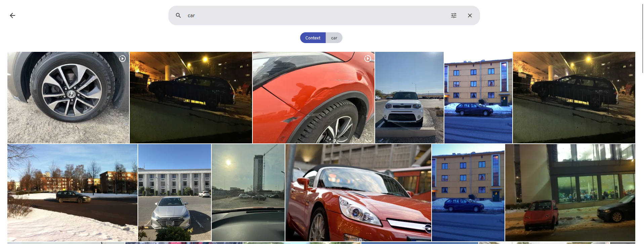Image resolution: width=644 pixels, height=244 pixels.
Task: Select the Context search mode
Action: point(313,38)
